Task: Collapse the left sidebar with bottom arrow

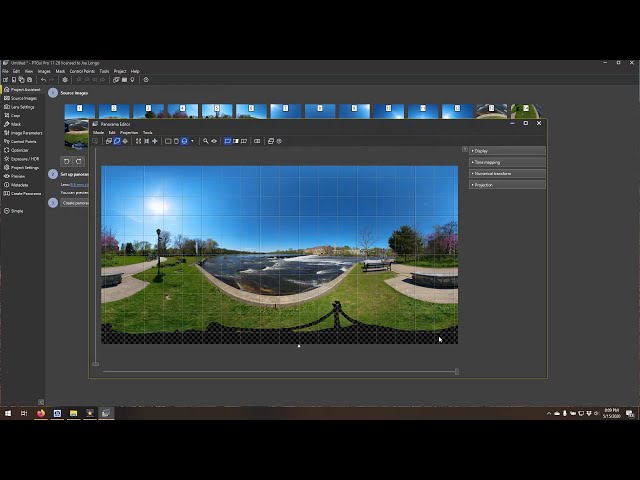Action: pos(41,402)
